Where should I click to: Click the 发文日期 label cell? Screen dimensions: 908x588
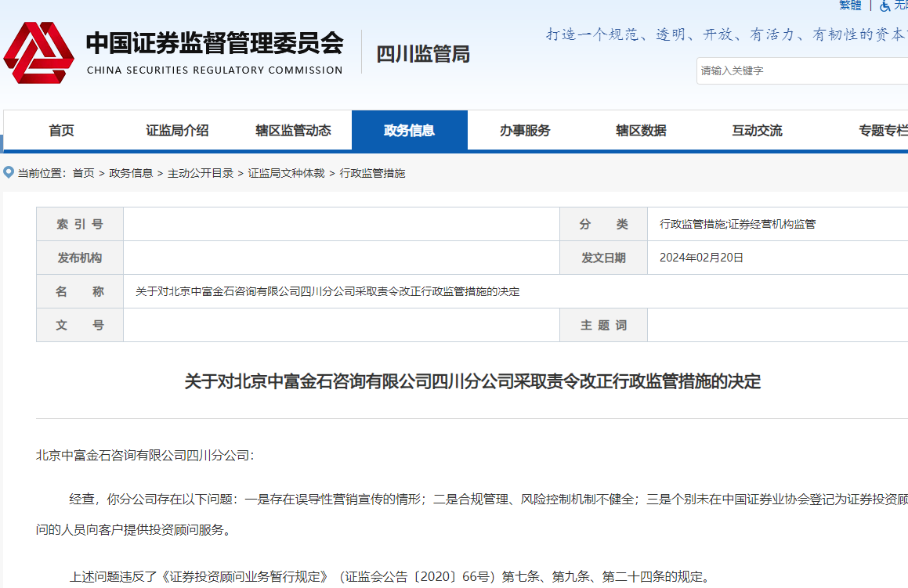click(603, 258)
